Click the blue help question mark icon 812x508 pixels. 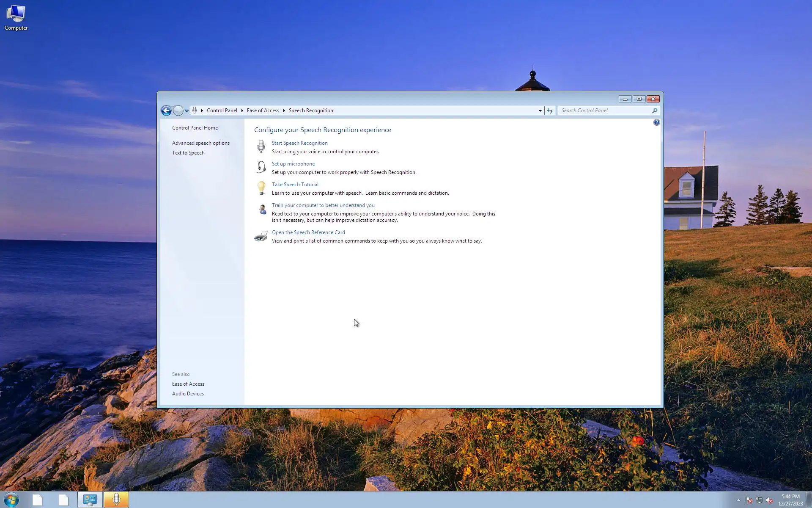click(x=656, y=122)
